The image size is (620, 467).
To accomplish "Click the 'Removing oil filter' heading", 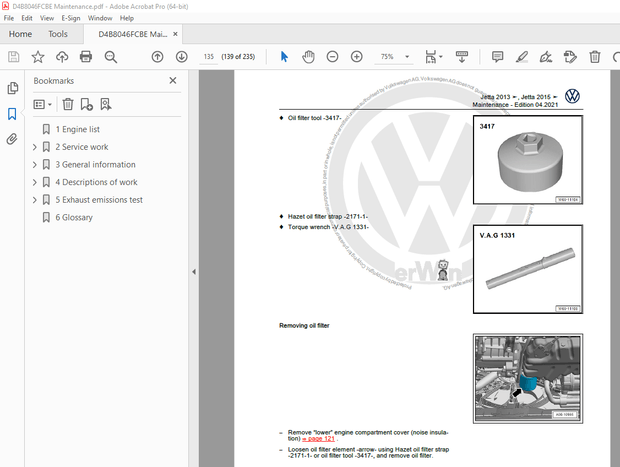I will [x=304, y=325].
